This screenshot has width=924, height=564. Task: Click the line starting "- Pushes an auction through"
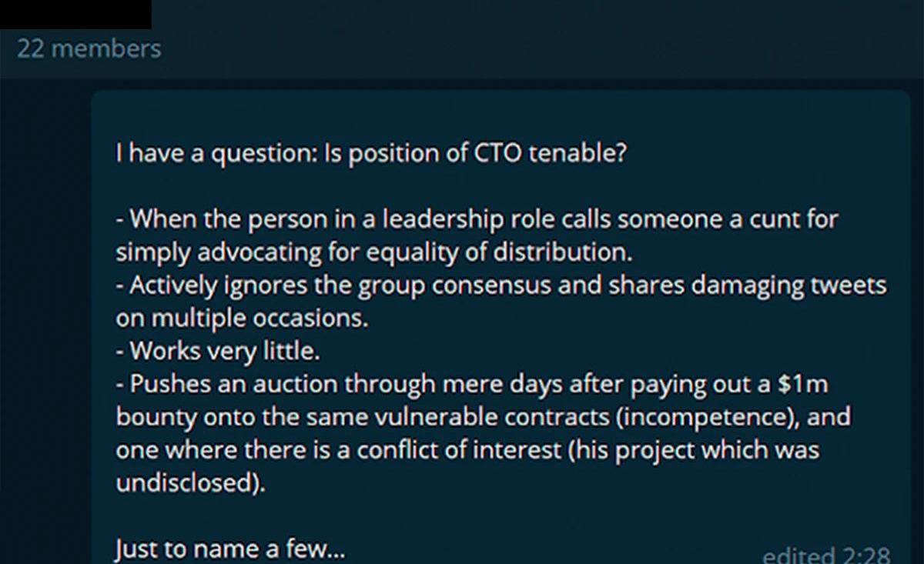tap(472, 384)
